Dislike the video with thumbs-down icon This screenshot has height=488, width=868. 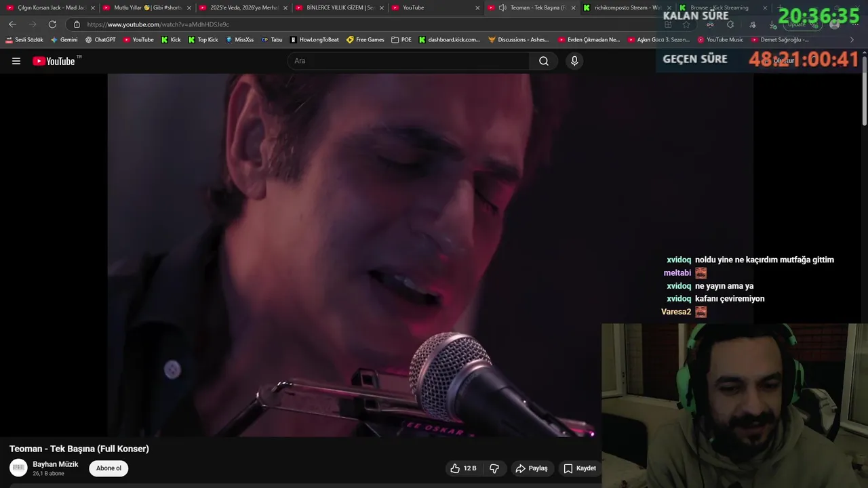pyautogui.click(x=494, y=468)
